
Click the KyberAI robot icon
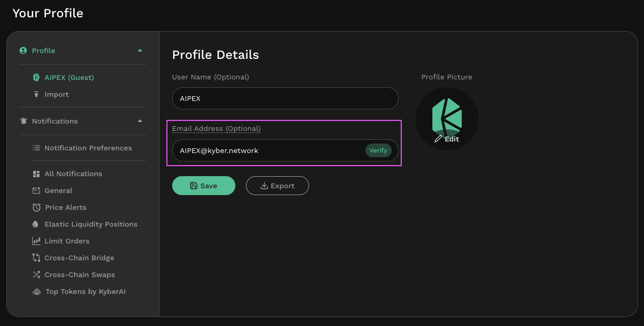pos(37,292)
